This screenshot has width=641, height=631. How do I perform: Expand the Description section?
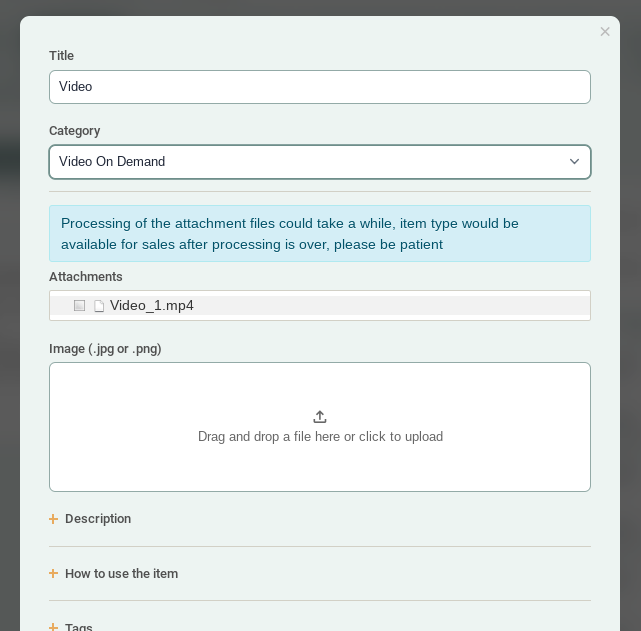coord(98,519)
